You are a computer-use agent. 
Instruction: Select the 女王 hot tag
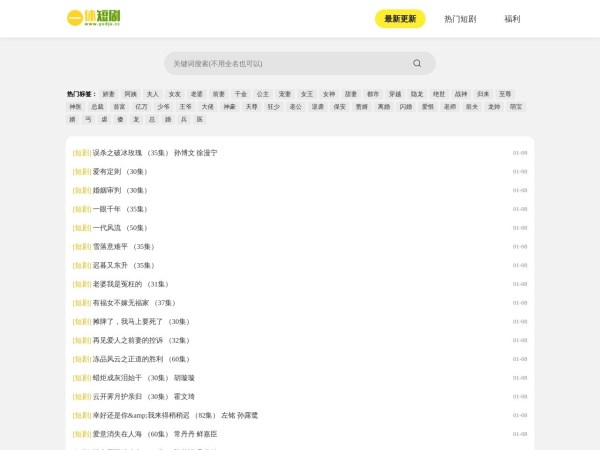307,93
